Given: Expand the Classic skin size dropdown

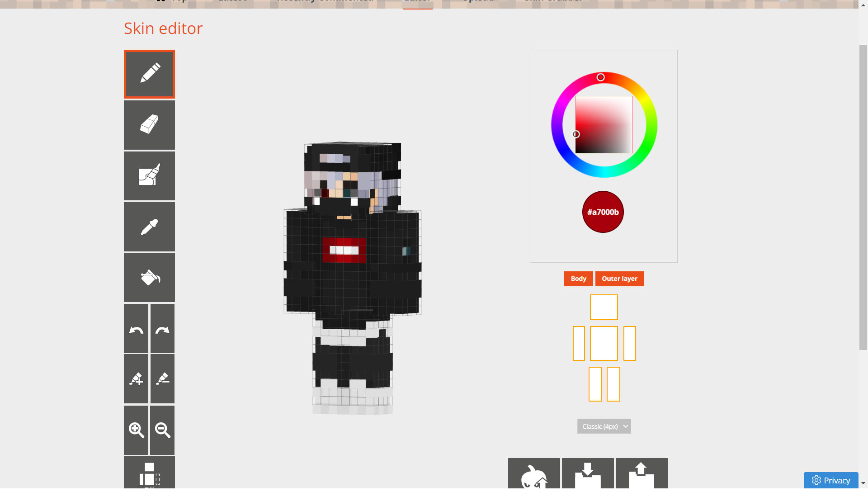Looking at the screenshot, I should 604,426.
